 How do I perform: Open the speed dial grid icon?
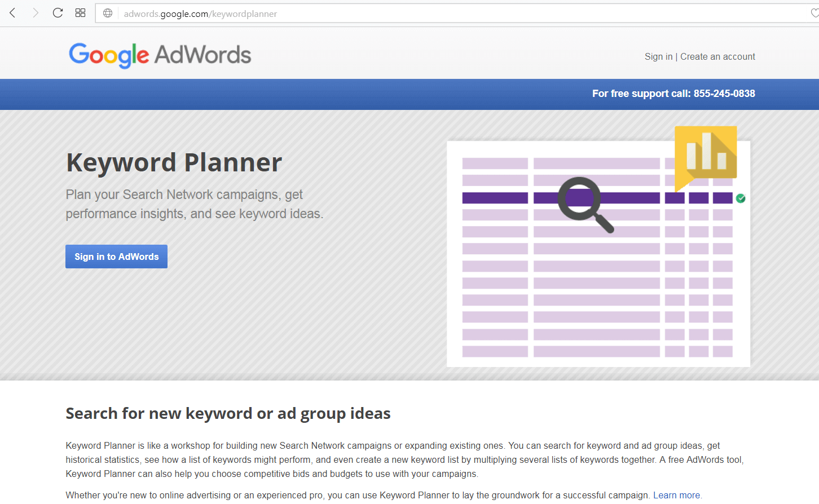[80, 13]
